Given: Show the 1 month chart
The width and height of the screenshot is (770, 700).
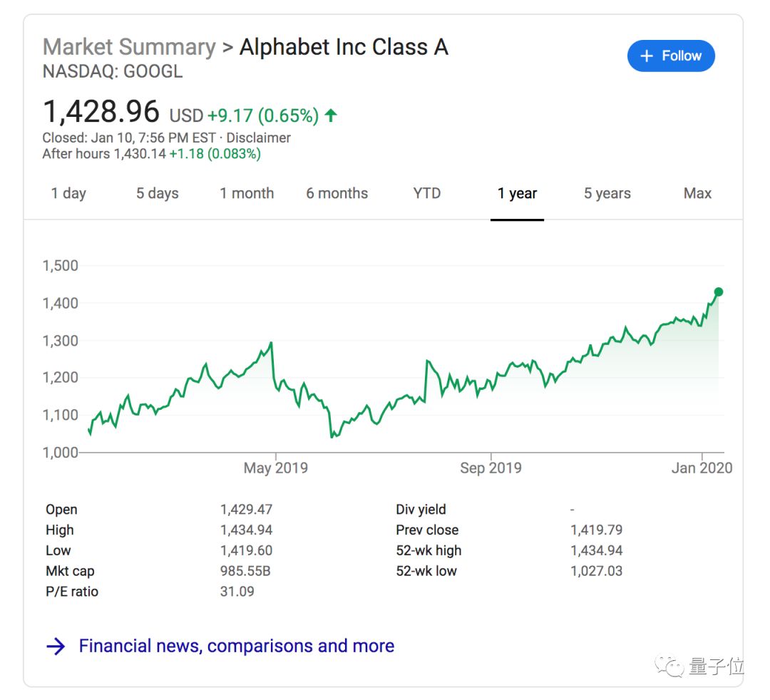Looking at the screenshot, I should pyautogui.click(x=247, y=193).
